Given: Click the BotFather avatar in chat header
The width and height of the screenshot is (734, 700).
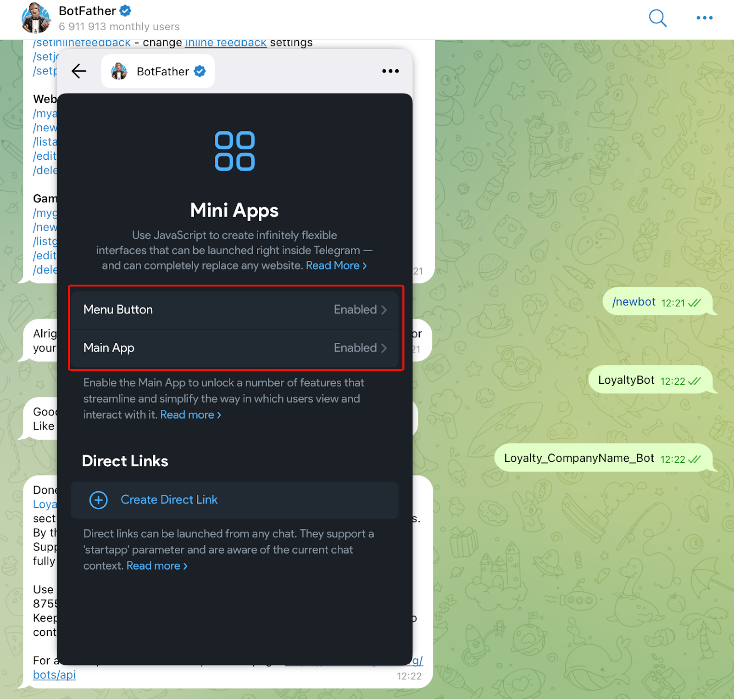Looking at the screenshot, I should (36, 18).
